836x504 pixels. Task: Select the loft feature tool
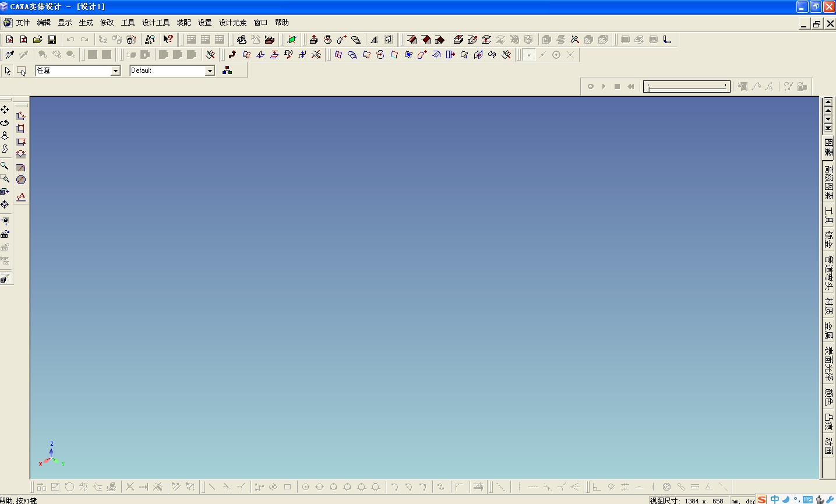pyautogui.click(x=355, y=40)
